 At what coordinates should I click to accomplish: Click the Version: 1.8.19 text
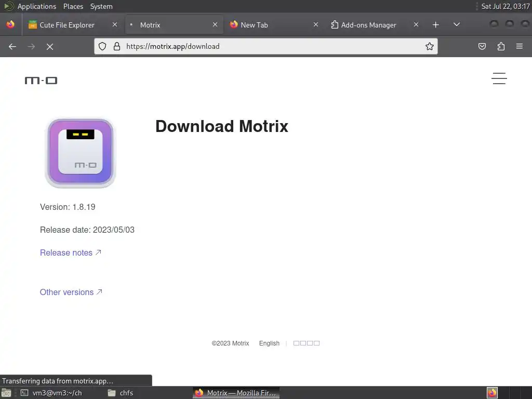68,207
